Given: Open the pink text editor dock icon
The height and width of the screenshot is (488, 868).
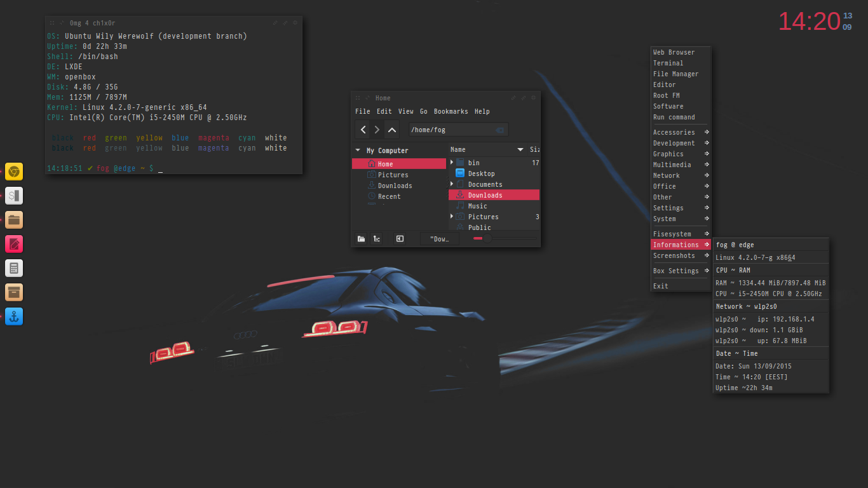Looking at the screenshot, I should click(x=14, y=244).
